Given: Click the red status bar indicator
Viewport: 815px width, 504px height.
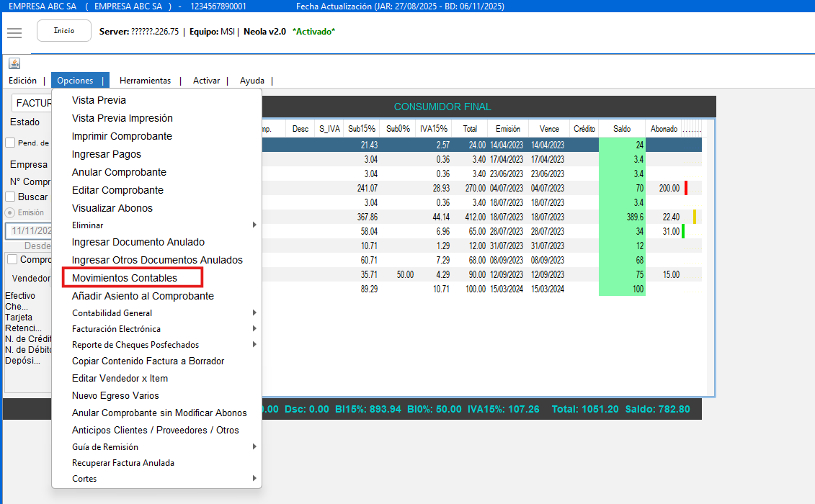Looking at the screenshot, I should click(x=686, y=188).
